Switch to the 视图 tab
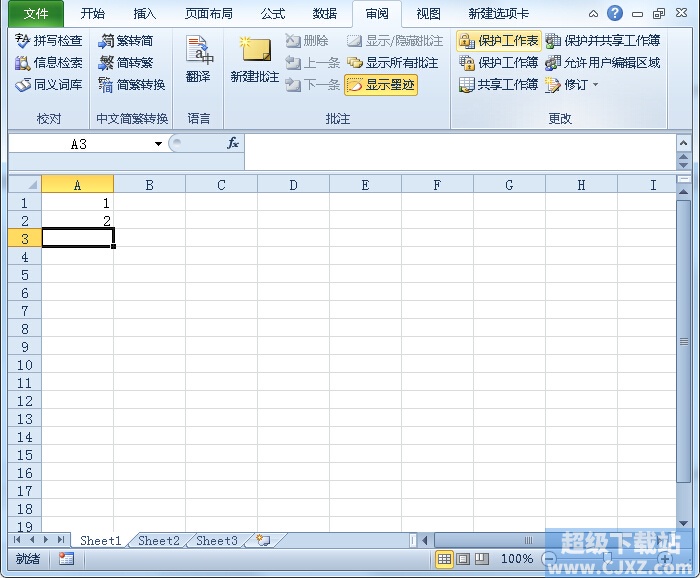 pyautogui.click(x=429, y=14)
